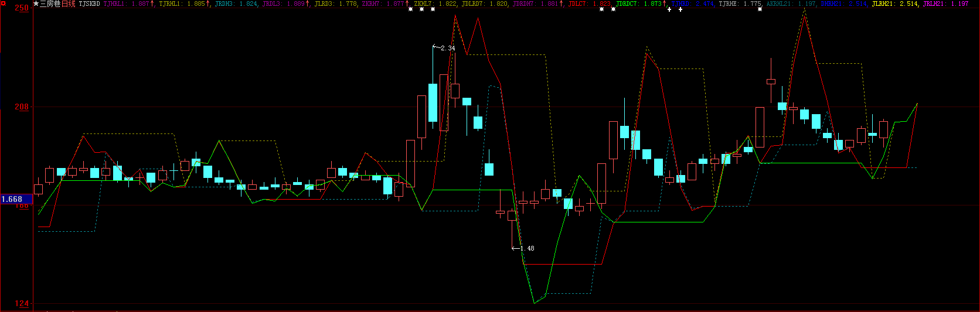Select the magenta JRLH21: 1.197 indicator value
Viewport: 980px width, 312px height.
coord(945,4)
